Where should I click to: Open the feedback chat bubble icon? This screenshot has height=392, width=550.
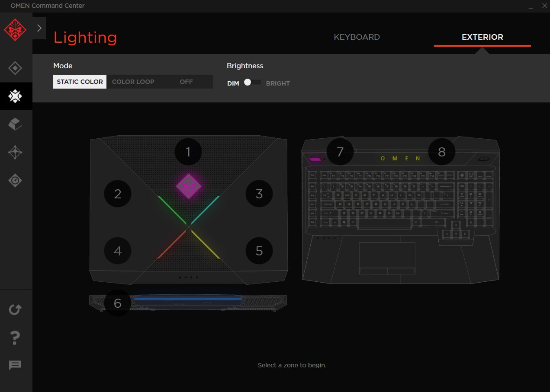pyautogui.click(x=15, y=365)
